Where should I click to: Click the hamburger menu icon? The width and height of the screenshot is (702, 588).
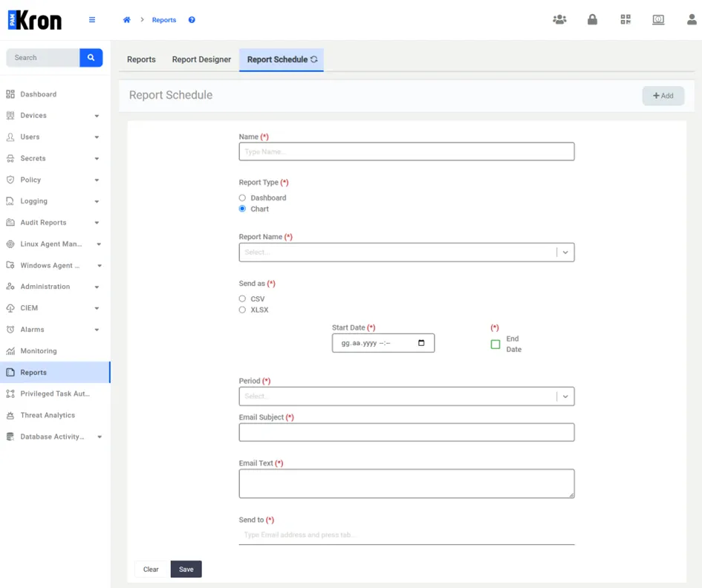[x=92, y=20]
